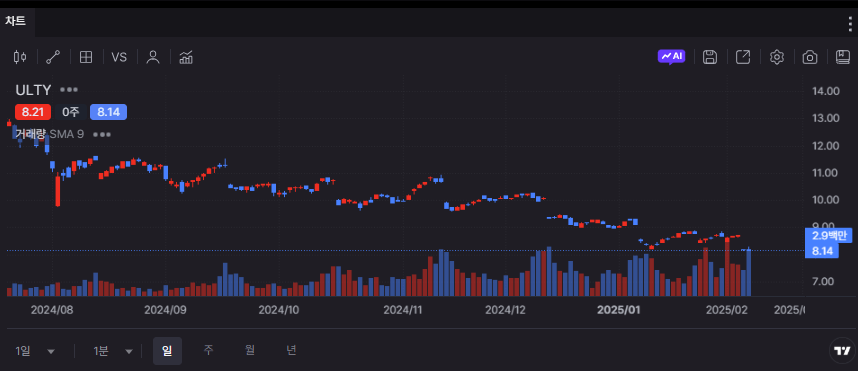This screenshot has height=371, width=858.
Task: Click the red 8.21 sell price button
Action: pyautogui.click(x=33, y=112)
